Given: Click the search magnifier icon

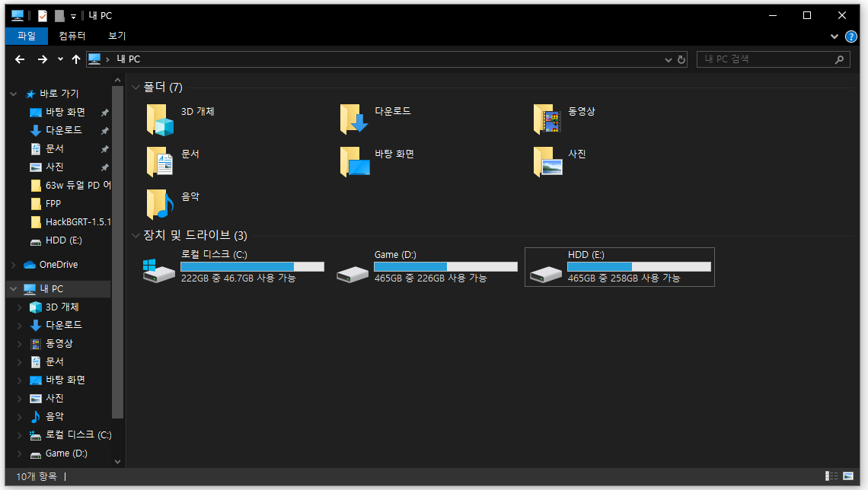Looking at the screenshot, I should pyautogui.click(x=839, y=59).
